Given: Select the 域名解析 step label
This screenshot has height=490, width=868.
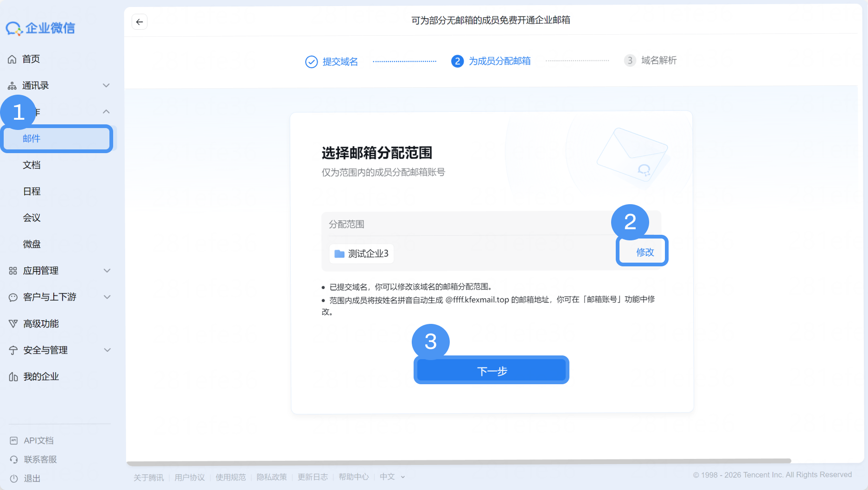Looking at the screenshot, I should pyautogui.click(x=659, y=60).
